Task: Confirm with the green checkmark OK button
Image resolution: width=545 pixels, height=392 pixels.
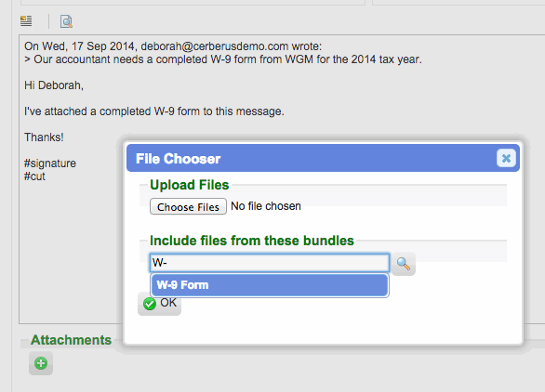Action: click(x=160, y=303)
